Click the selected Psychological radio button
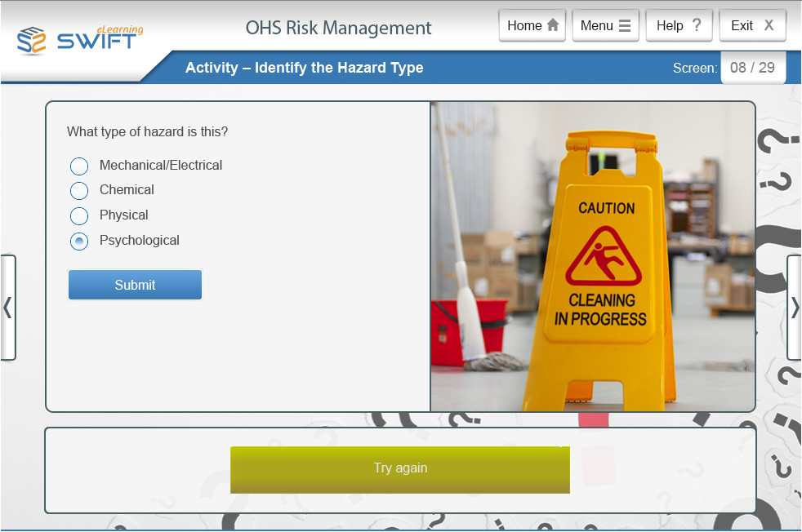Screen dimensions: 802x532 click(x=78, y=241)
